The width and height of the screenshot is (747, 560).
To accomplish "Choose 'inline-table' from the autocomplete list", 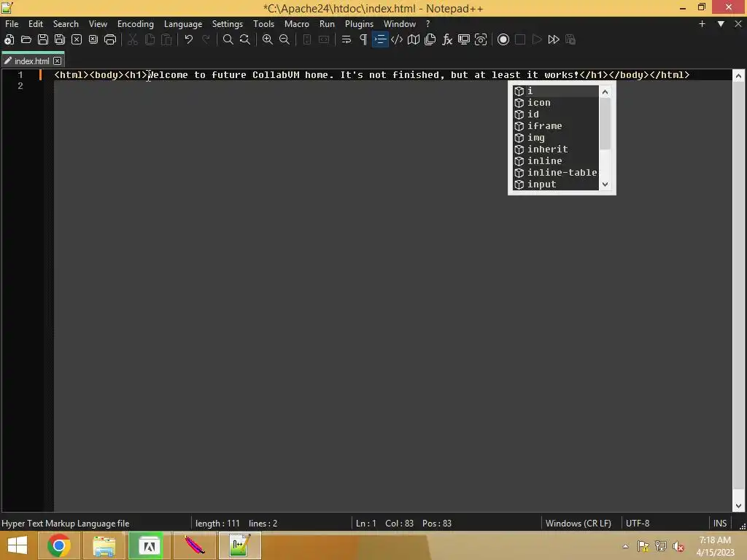I will pyautogui.click(x=555, y=173).
